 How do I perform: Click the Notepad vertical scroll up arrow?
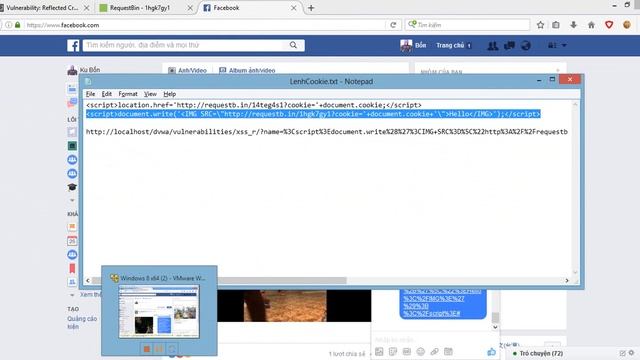point(575,104)
